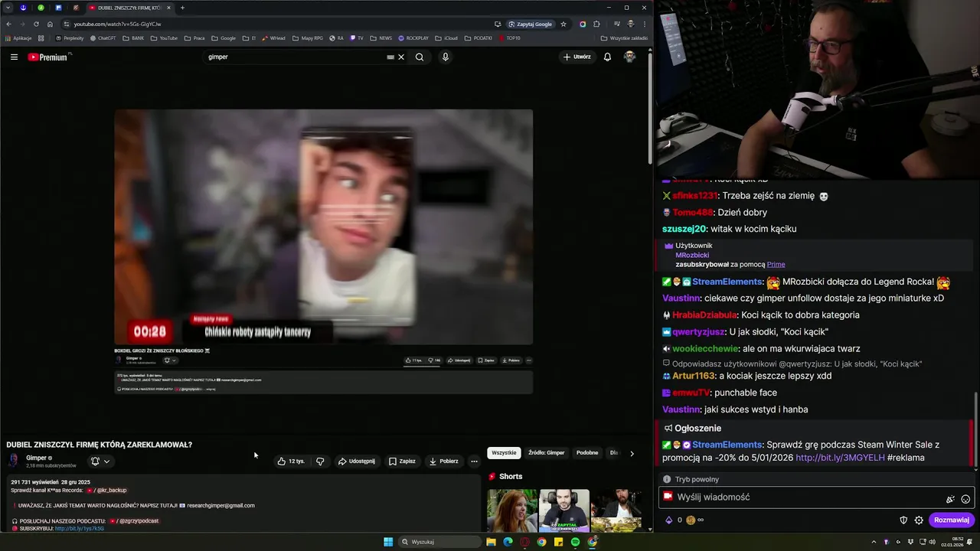Like the video, 12 tys. button
This screenshot has height=551, width=980.
(x=291, y=461)
